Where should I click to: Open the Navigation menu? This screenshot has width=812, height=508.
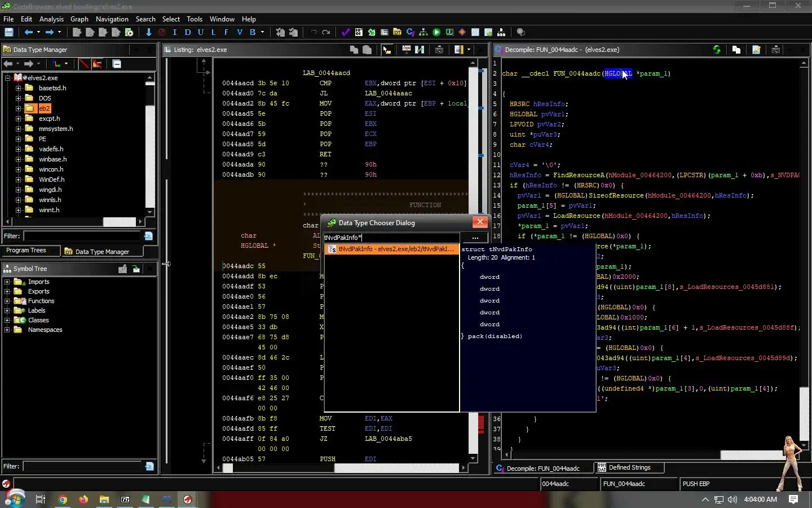(112, 19)
